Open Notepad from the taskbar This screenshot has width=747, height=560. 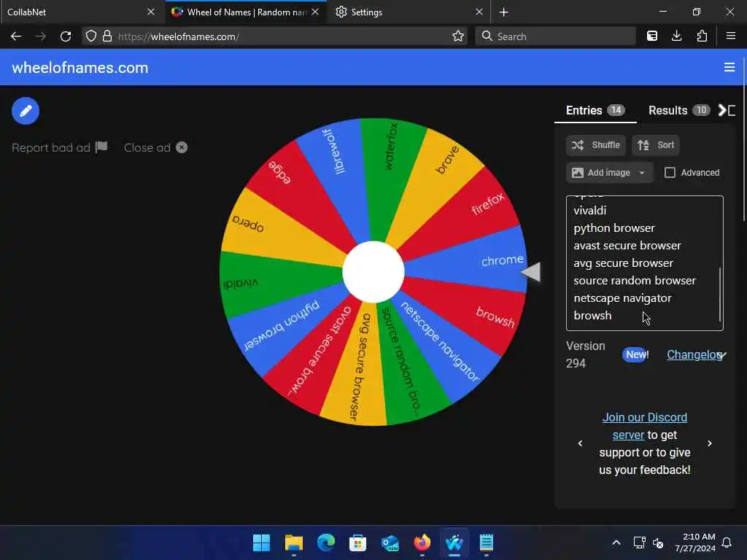[487, 542]
